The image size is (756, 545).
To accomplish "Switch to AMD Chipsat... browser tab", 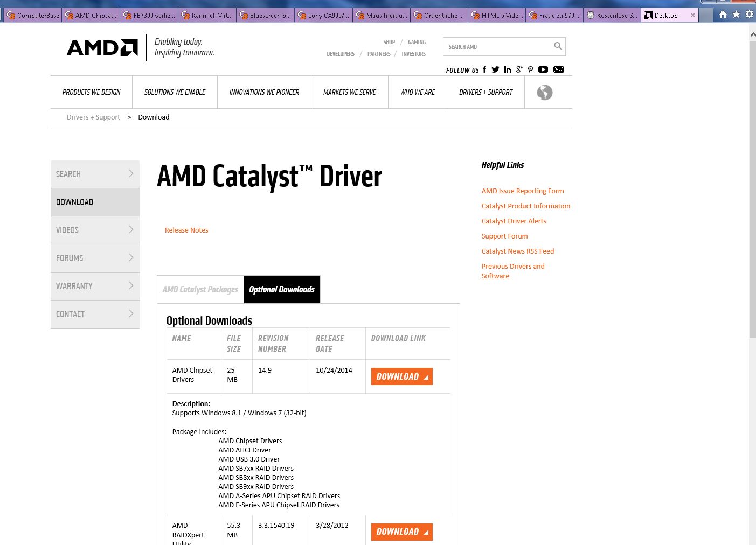I will [x=92, y=16].
